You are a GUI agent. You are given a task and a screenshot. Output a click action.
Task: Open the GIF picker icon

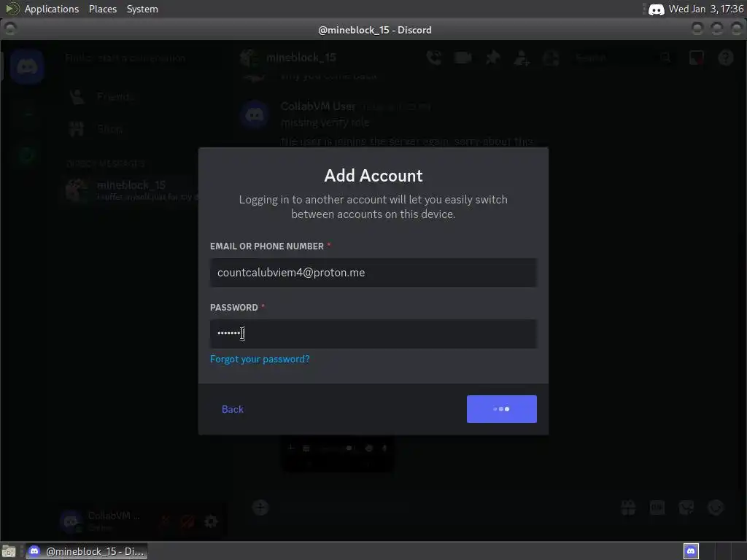657,507
